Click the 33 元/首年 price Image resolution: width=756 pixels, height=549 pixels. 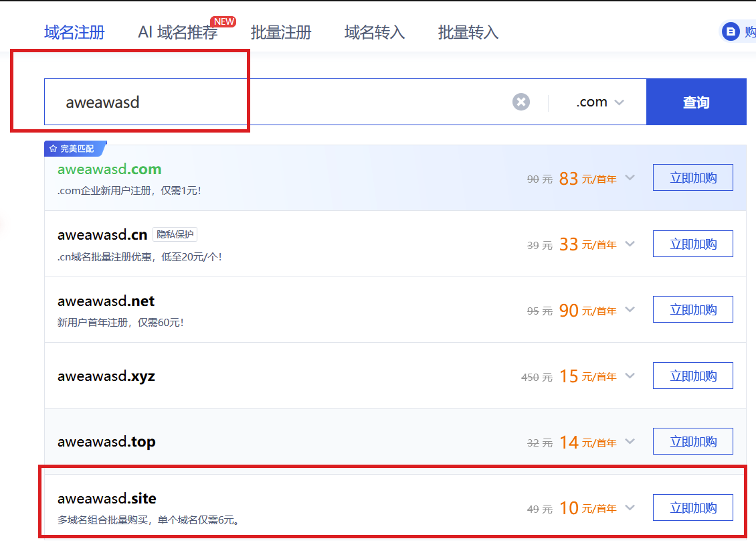pyautogui.click(x=587, y=244)
